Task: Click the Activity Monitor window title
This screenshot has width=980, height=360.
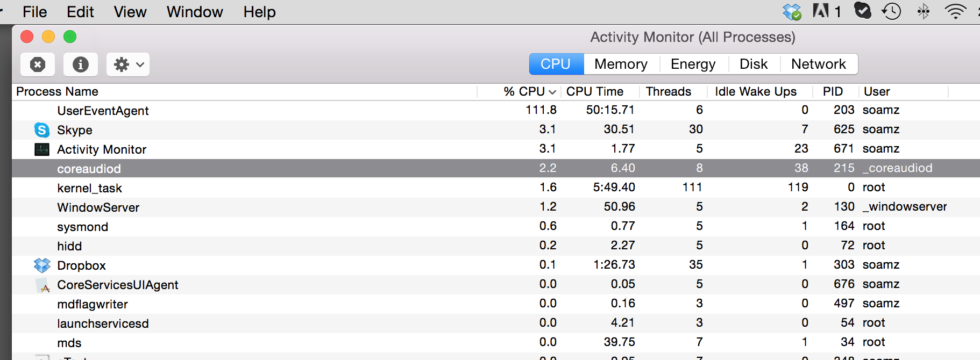Action: [693, 37]
